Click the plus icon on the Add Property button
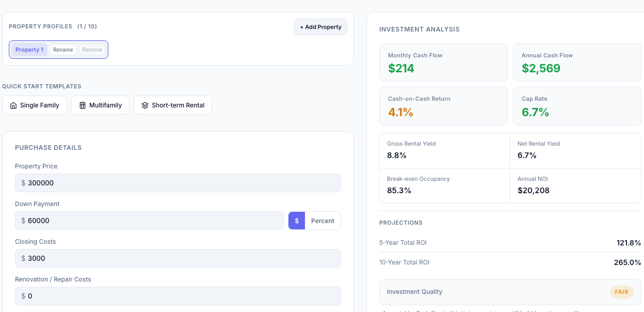 301,27
